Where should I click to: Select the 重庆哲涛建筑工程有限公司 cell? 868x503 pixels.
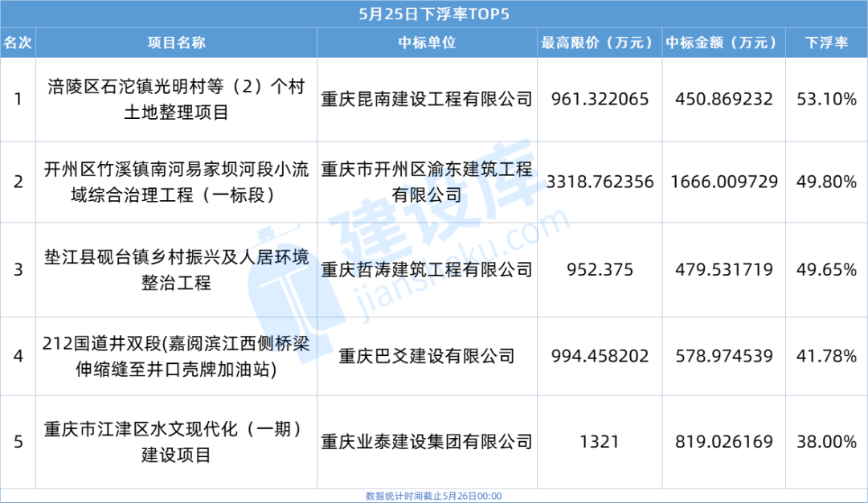(426, 270)
